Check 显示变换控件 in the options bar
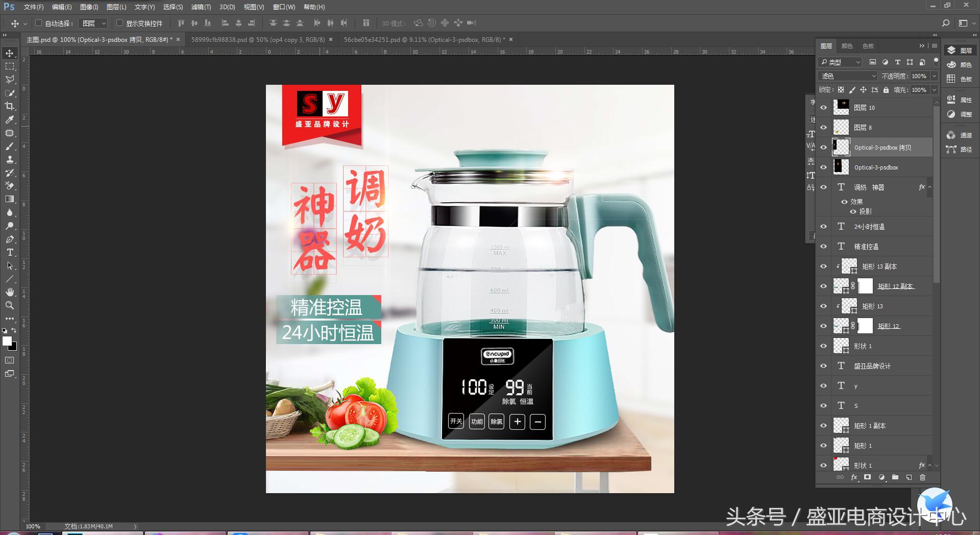The height and width of the screenshot is (535, 980). tap(119, 23)
